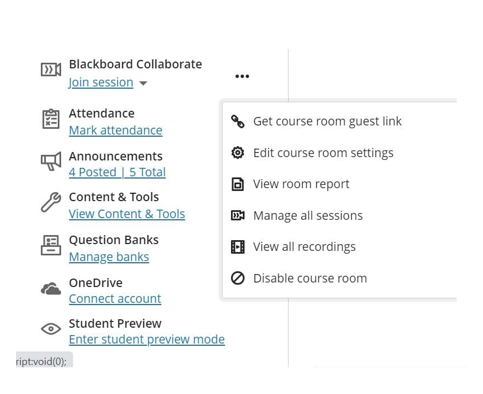Click the Attendance clipboard checklist icon
The image size is (483, 394).
coord(51,119)
